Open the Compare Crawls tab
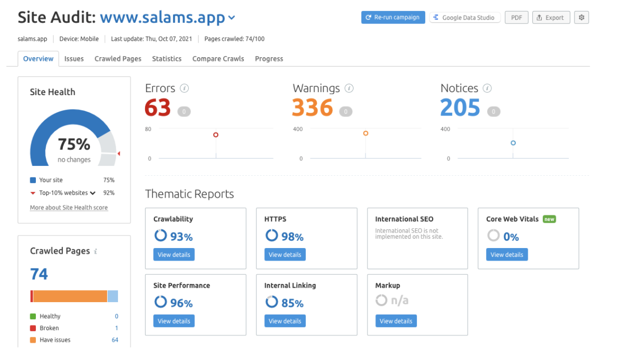 click(218, 59)
